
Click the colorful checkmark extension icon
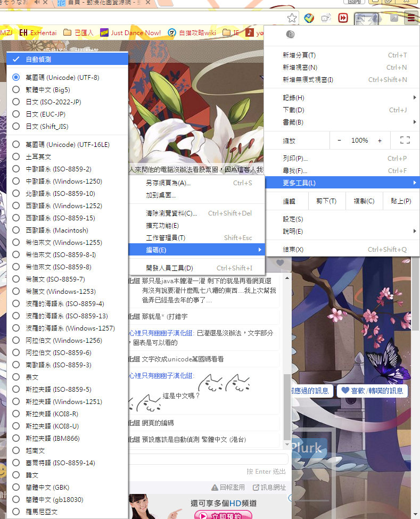tap(309, 18)
